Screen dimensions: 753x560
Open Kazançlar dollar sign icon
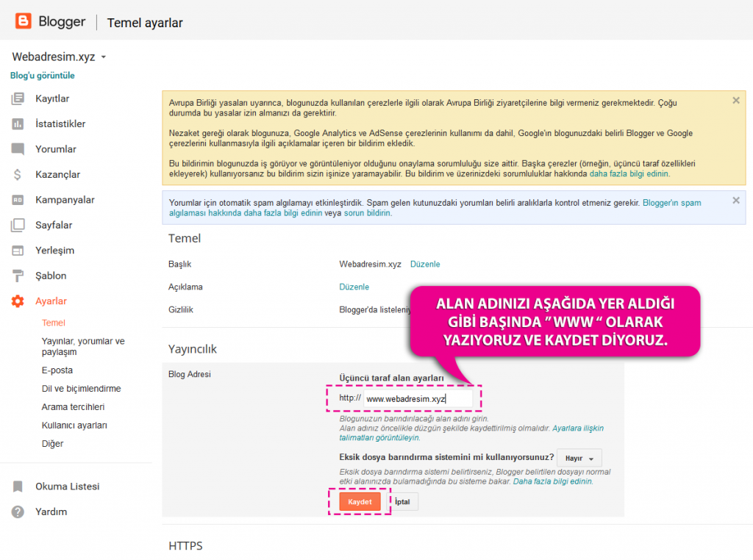(x=18, y=175)
